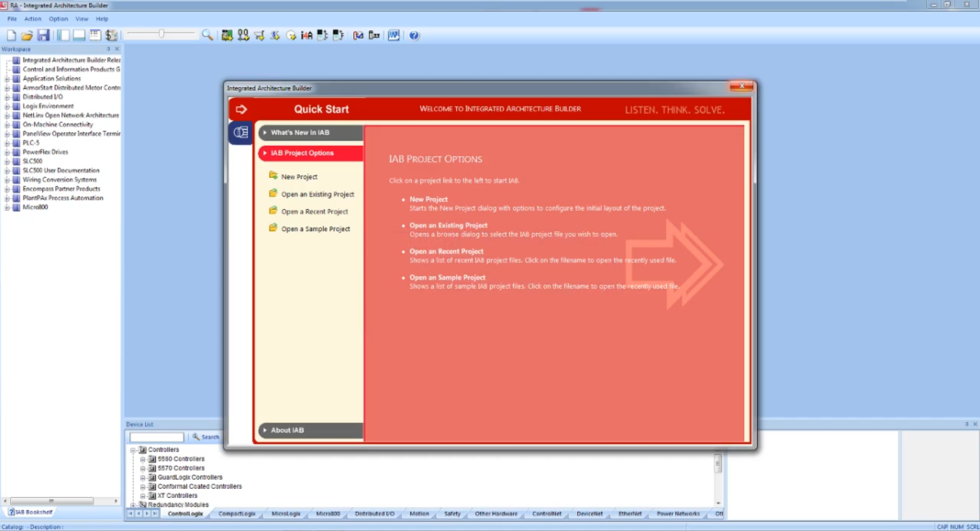
Task: Click Open a Sample Project link
Action: [x=316, y=229]
